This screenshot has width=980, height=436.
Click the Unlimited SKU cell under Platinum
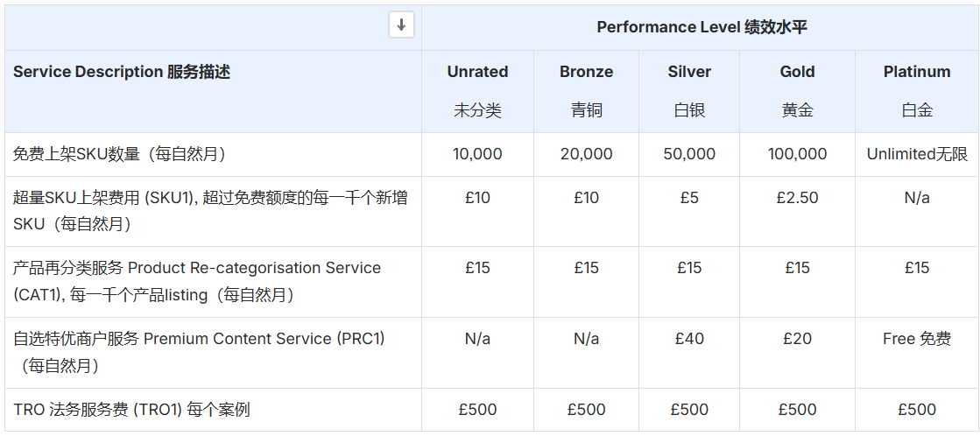coord(916,154)
